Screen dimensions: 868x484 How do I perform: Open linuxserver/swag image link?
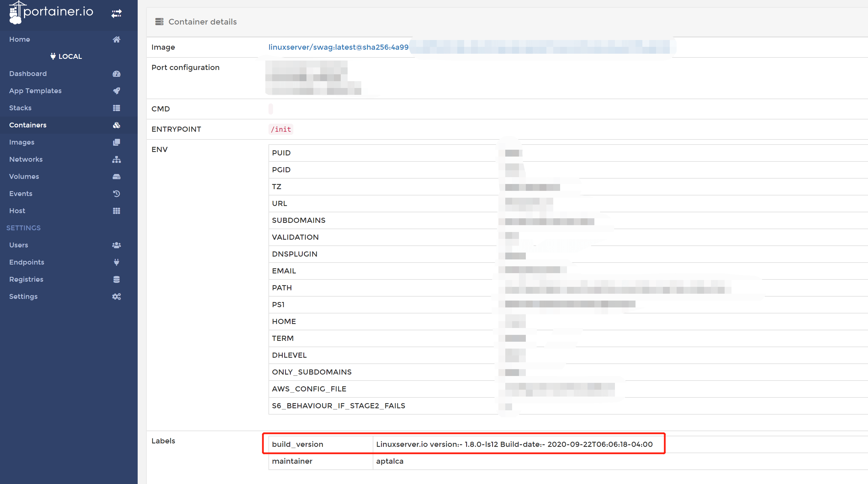(338, 47)
